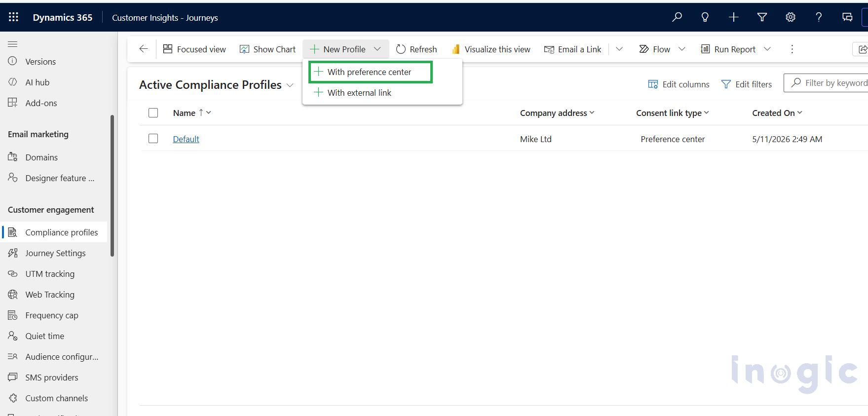Select With external link option

click(382, 93)
